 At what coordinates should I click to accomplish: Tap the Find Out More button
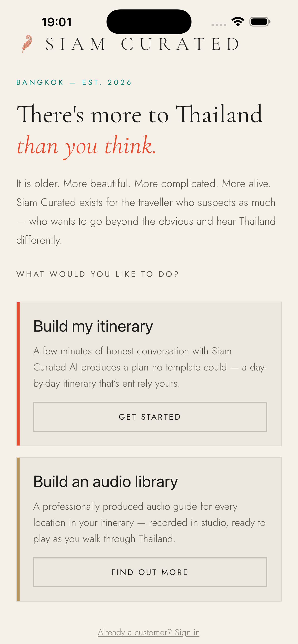click(150, 572)
